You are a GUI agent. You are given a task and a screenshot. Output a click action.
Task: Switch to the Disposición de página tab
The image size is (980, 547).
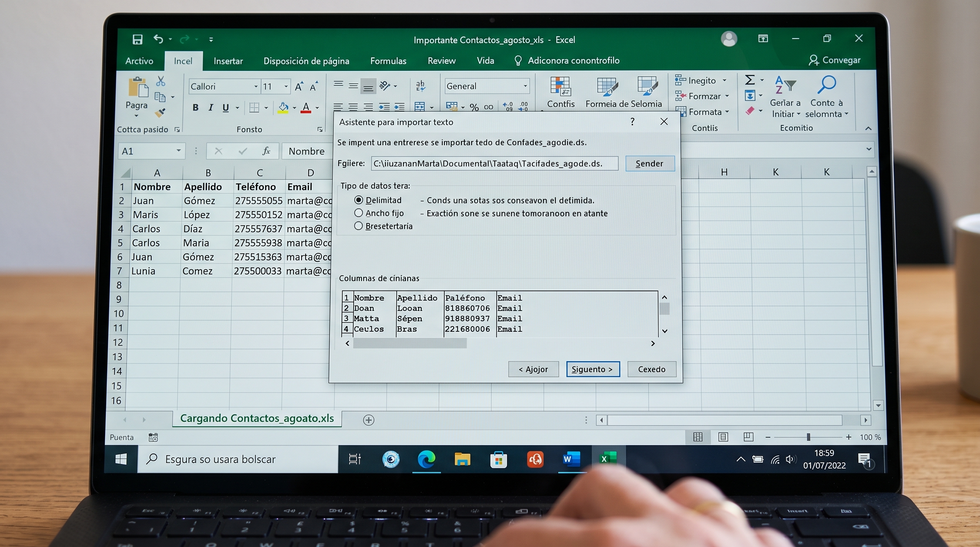pyautogui.click(x=306, y=61)
